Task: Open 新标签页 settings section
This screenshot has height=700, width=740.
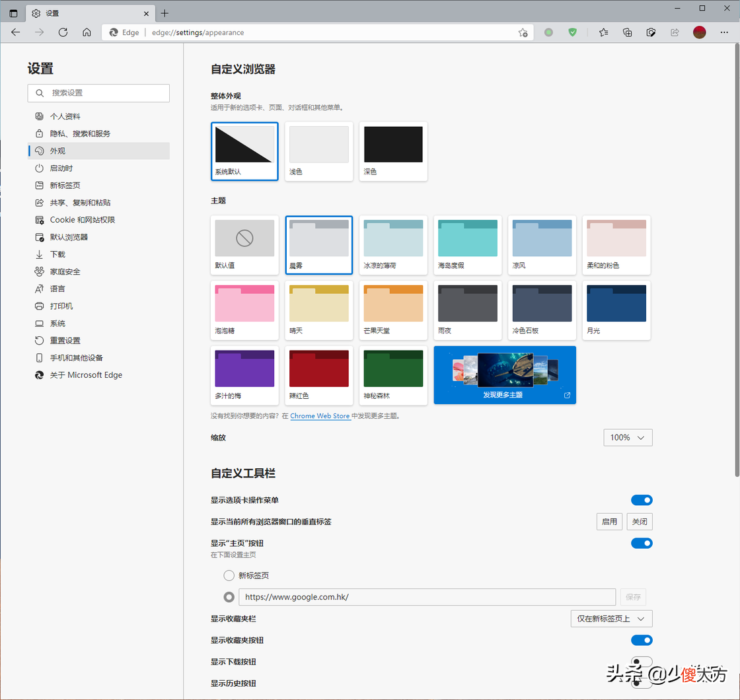Action: point(98,186)
